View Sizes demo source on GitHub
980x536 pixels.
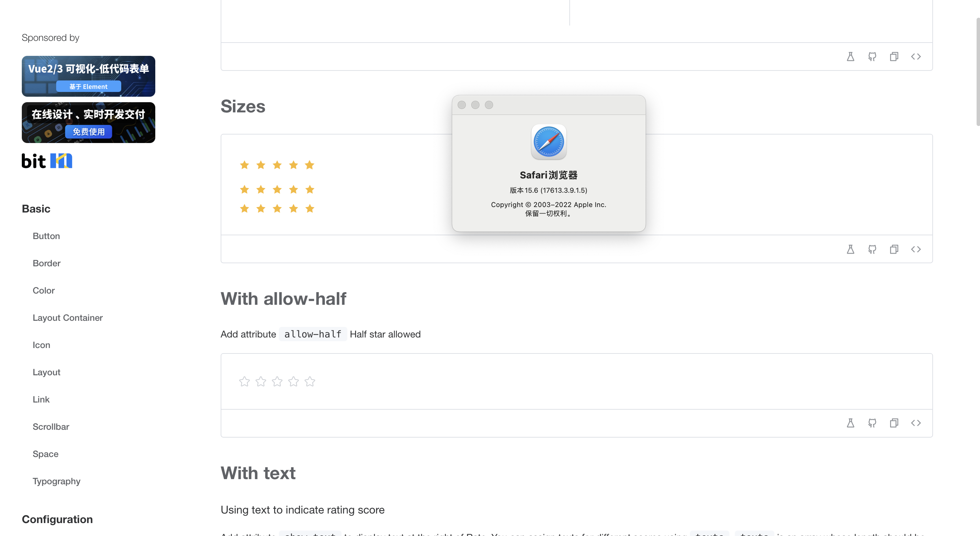coord(872,249)
